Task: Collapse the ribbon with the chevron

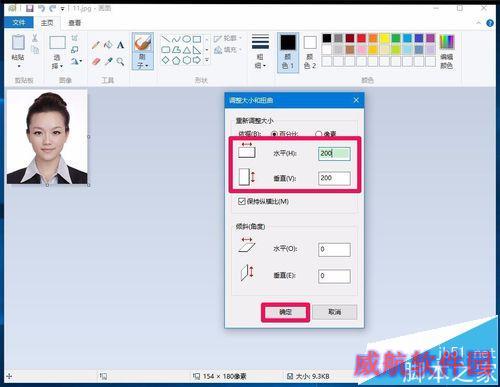Action: pos(479,23)
